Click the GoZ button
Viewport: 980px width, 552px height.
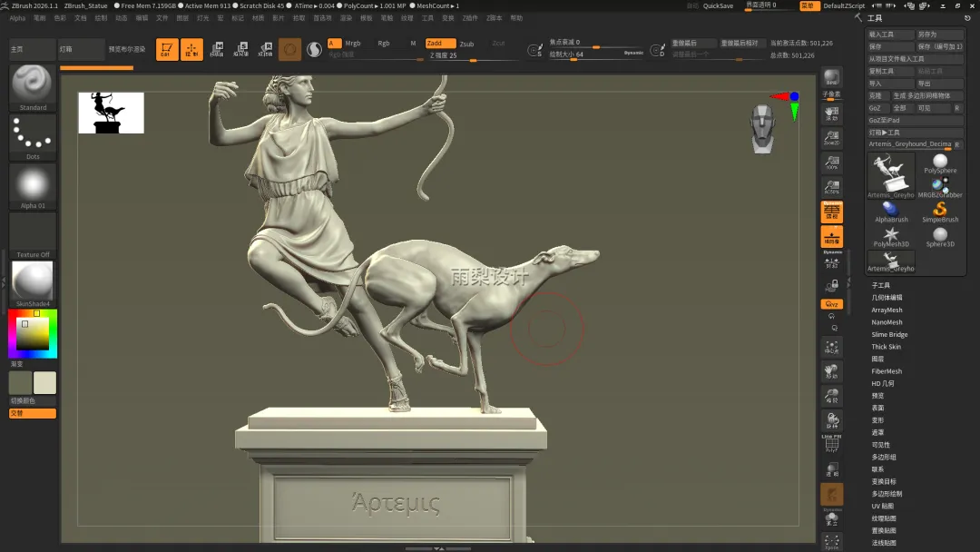(x=877, y=108)
